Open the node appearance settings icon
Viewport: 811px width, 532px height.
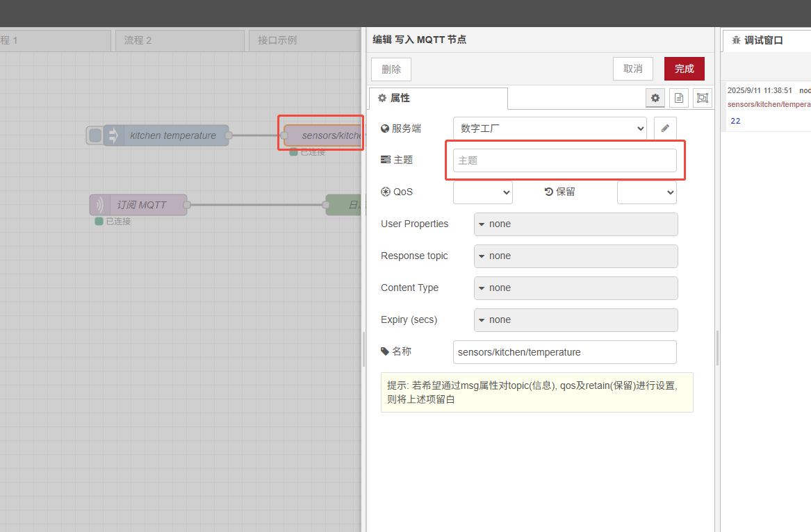(702, 98)
